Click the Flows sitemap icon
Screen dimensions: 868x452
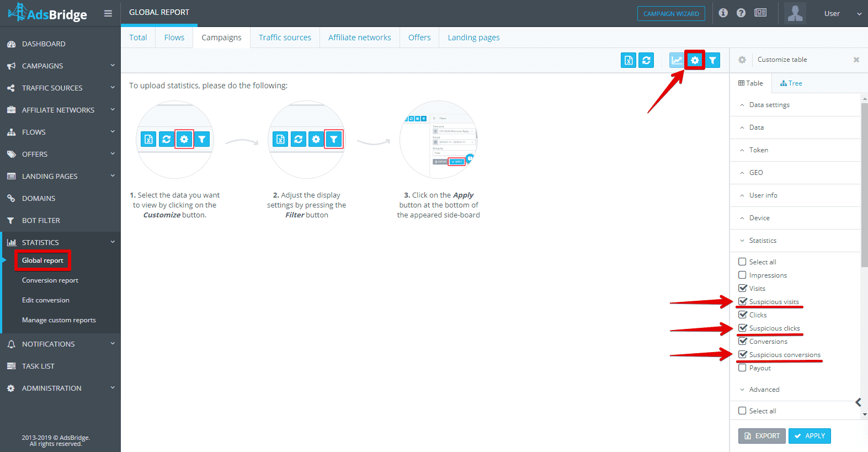tap(11, 132)
